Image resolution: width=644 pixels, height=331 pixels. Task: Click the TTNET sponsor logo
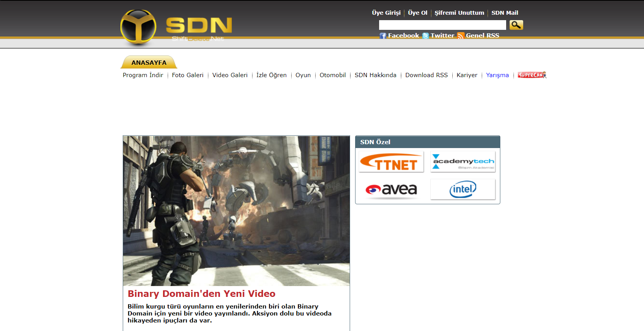392,162
